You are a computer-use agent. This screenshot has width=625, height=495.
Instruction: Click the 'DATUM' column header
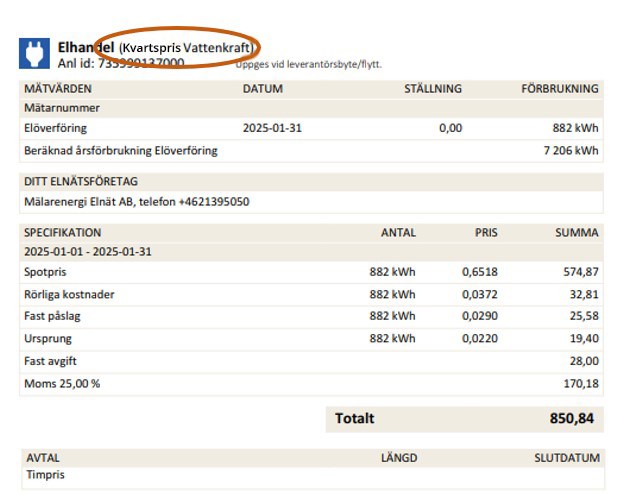coord(263,88)
